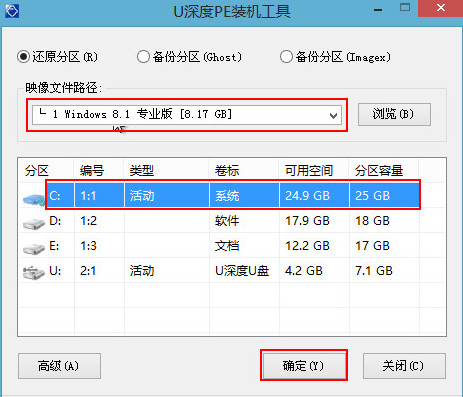Click capacity value 7.1 GB
This screenshot has height=397, width=463.
[x=374, y=271]
